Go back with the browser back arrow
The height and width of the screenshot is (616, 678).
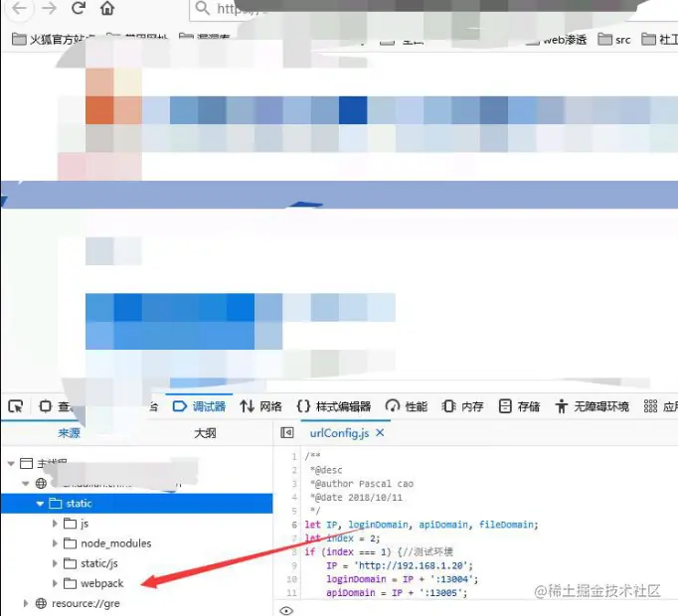[x=19, y=8]
